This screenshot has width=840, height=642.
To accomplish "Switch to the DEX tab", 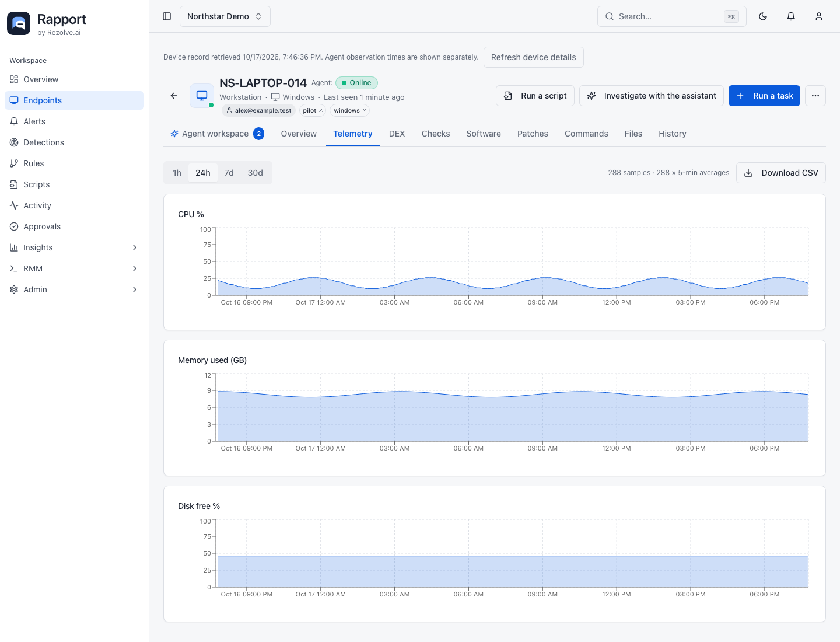I will [x=397, y=134].
